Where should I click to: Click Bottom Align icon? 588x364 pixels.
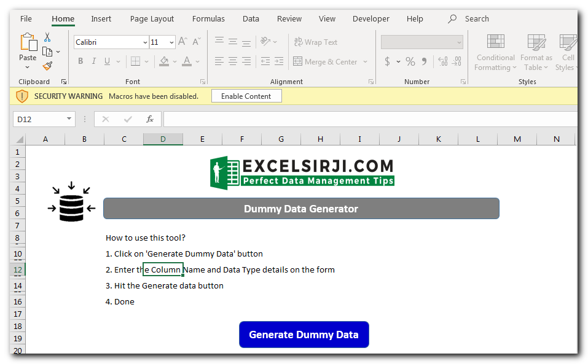[x=246, y=42]
